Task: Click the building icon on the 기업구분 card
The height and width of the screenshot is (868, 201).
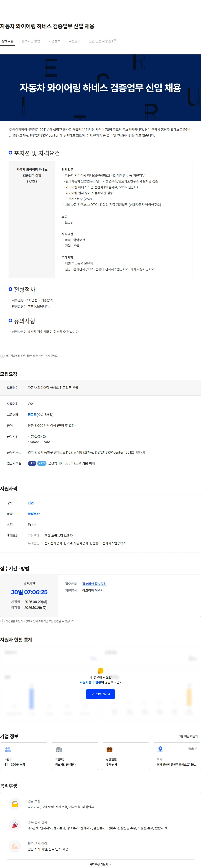Action: 59,749
